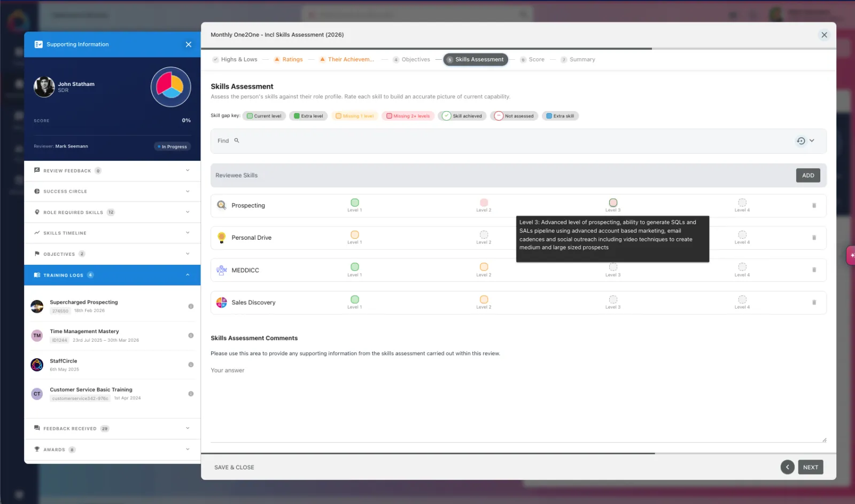Screen dimensions: 855x504
Task: Select the Time Management Mastery log
Action: 112,335
